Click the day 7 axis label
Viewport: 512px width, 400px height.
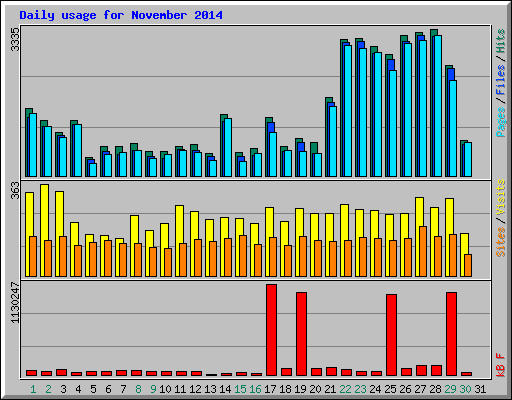coord(123,389)
